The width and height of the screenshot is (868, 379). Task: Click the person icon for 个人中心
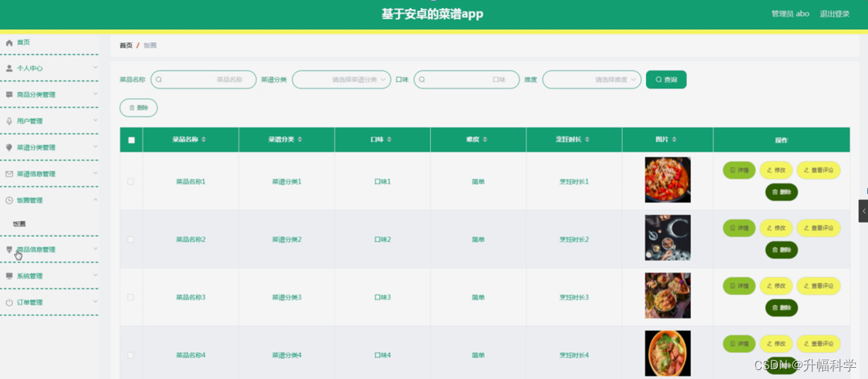coord(10,69)
